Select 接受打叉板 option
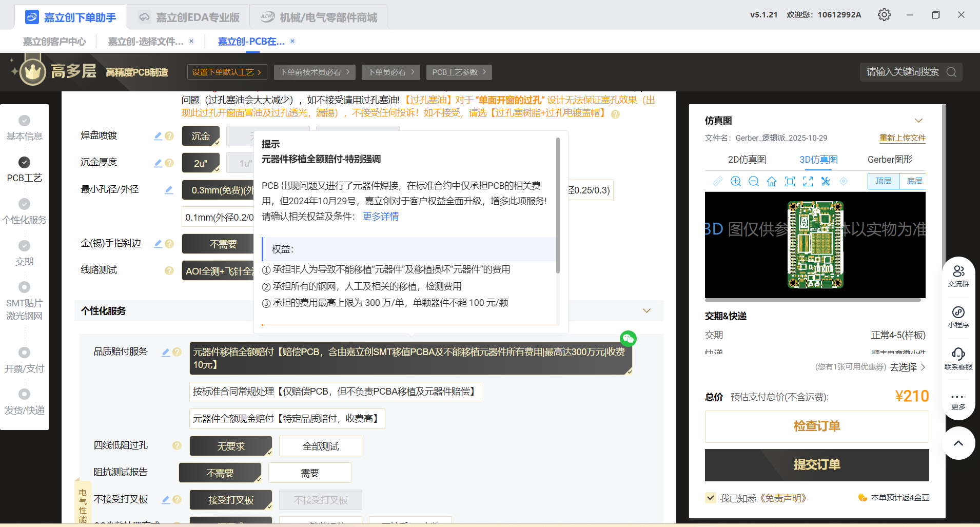 pyautogui.click(x=231, y=500)
